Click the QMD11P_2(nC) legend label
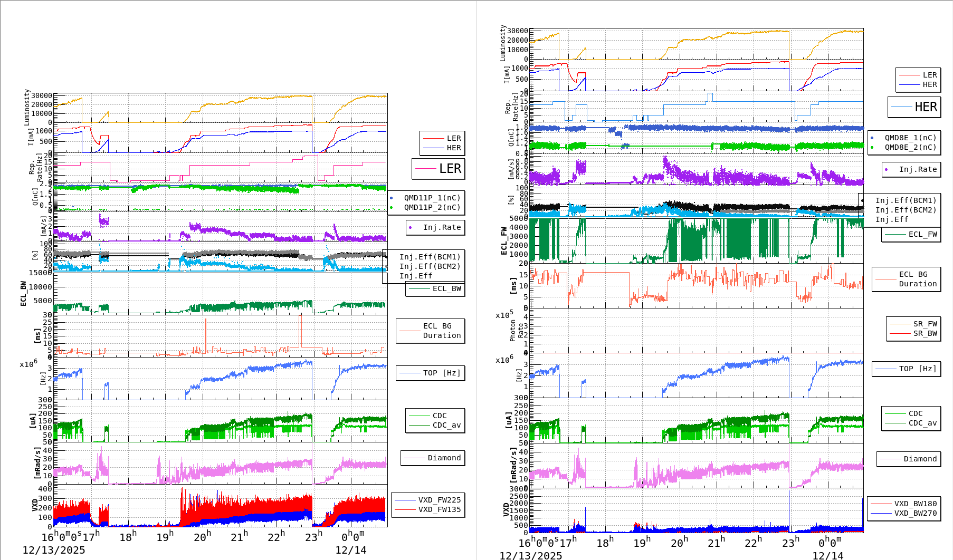This screenshot has height=560, width=953. point(432,208)
